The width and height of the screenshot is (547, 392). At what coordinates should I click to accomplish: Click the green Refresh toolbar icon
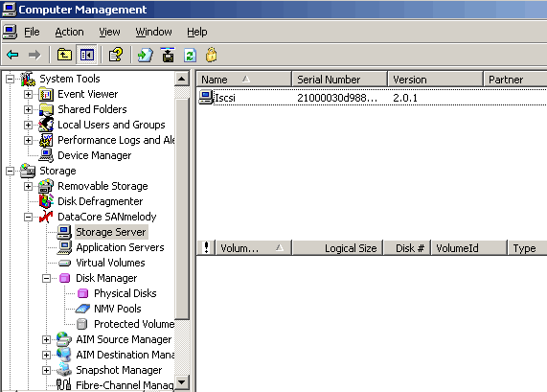tap(190, 55)
